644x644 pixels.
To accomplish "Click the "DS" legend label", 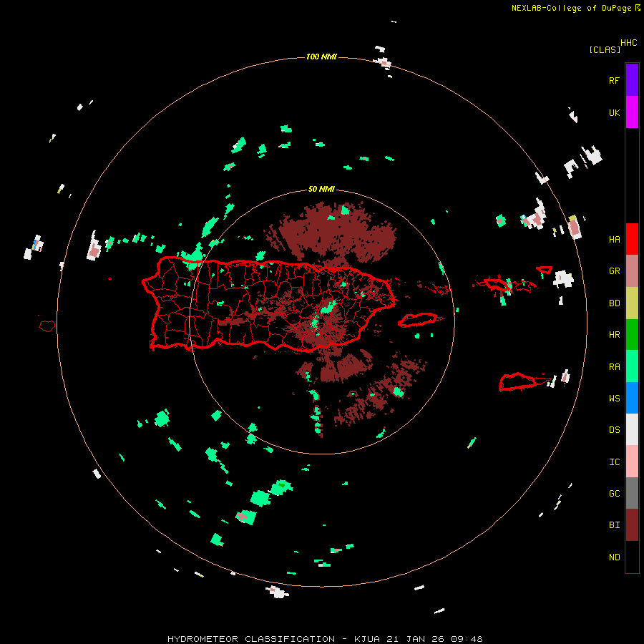I will [614, 429].
